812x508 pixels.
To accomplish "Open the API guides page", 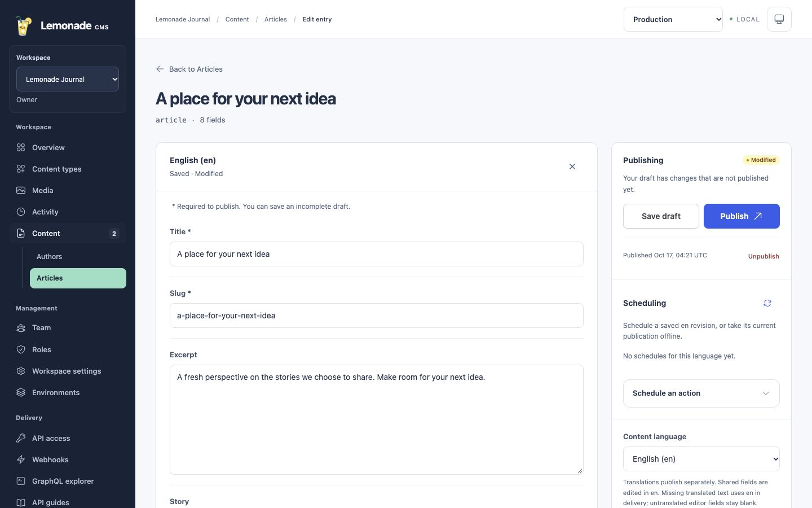I will [68, 502].
